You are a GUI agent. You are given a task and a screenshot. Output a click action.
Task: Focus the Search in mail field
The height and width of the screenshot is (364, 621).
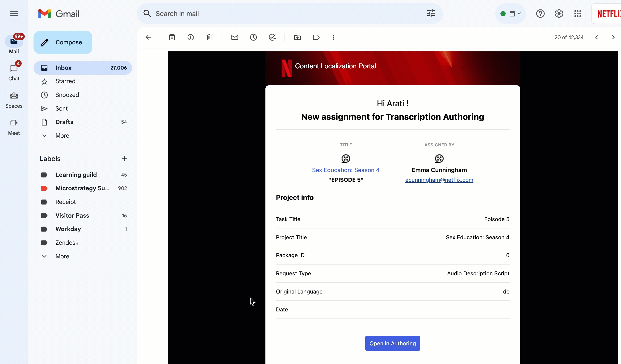click(290, 13)
